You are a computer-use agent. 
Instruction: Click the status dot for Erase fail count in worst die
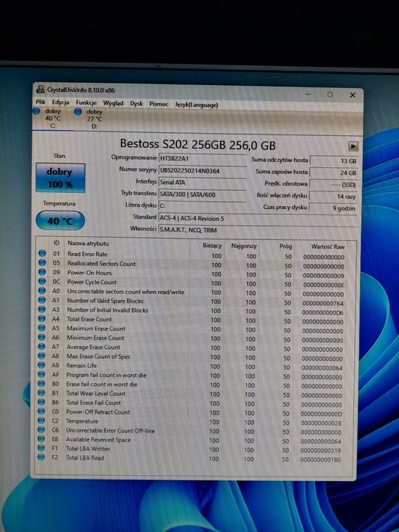pos(41,383)
